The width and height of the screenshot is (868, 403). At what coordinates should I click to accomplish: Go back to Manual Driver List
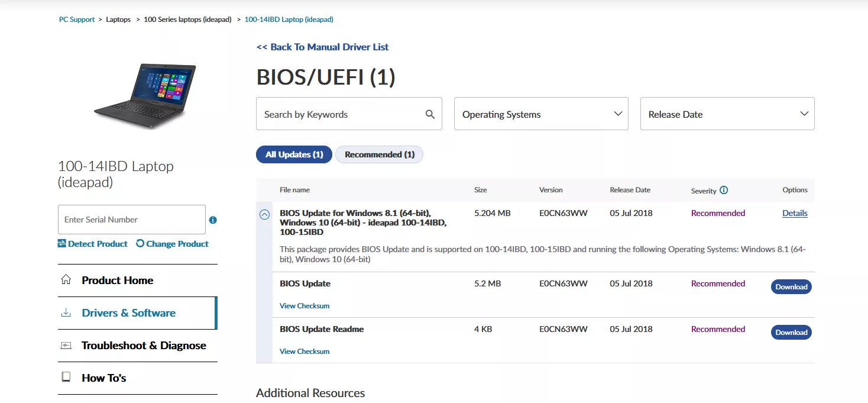tap(322, 47)
